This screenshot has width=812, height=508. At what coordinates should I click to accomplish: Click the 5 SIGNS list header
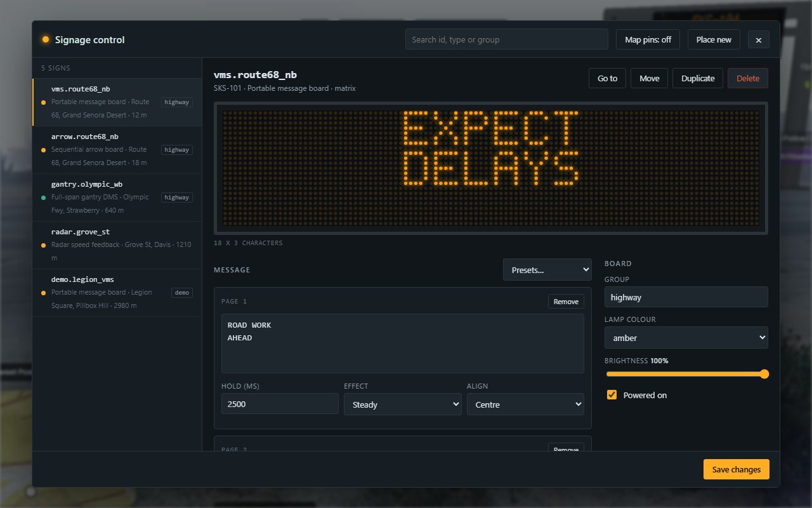tap(56, 68)
